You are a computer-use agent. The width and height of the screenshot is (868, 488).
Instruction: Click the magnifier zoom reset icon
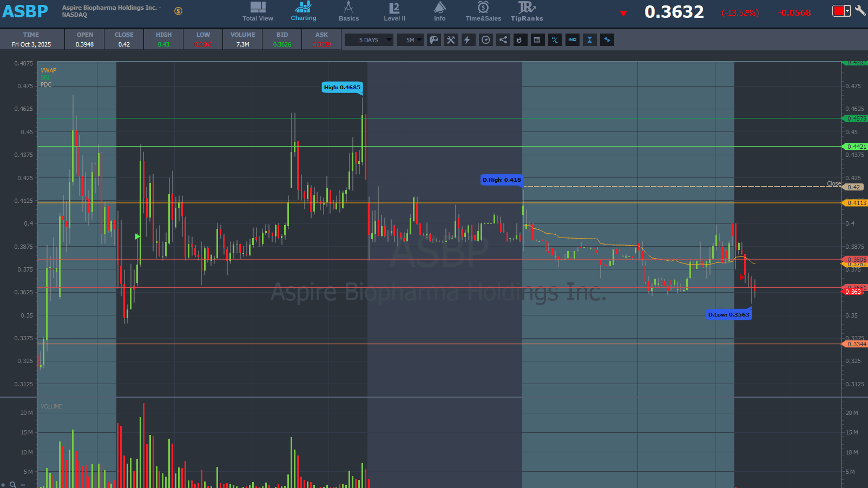[13, 485]
